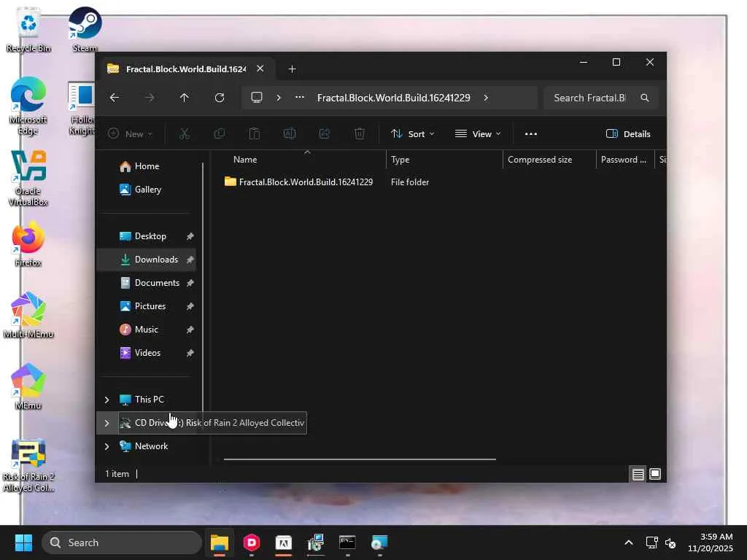
Task: Open the See more ellipsis menu in toolbar
Action: (531, 134)
